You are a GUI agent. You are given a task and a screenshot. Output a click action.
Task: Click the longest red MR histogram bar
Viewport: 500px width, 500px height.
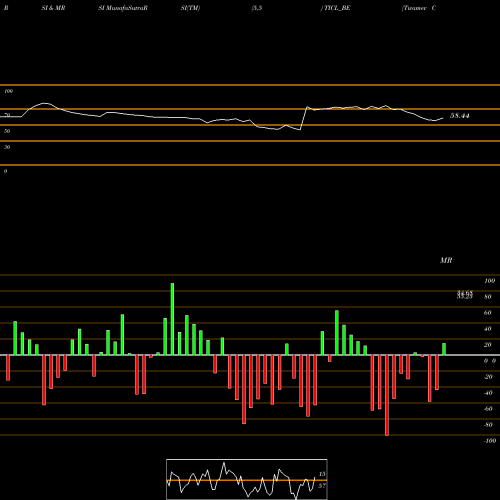tap(387, 395)
